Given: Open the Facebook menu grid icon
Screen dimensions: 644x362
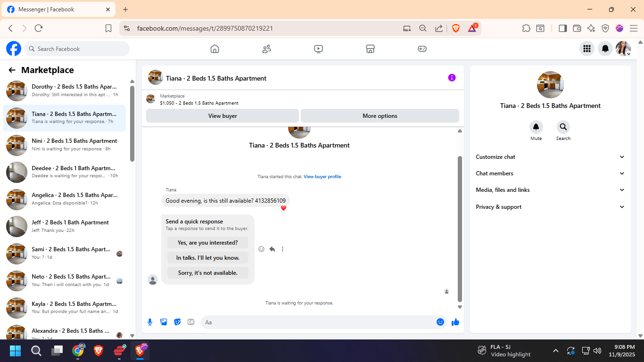Looking at the screenshot, I should click(x=587, y=49).
